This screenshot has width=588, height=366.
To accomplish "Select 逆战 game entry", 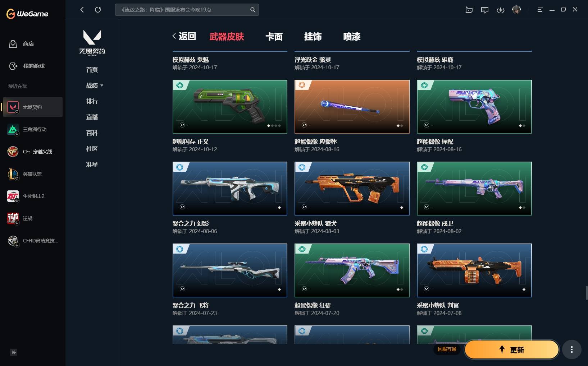I will pos(33,218).
